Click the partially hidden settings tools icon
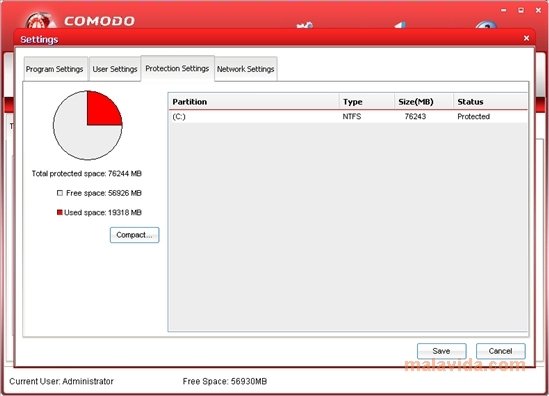Screen dimensions: 549x396 (x=304, y=25)
